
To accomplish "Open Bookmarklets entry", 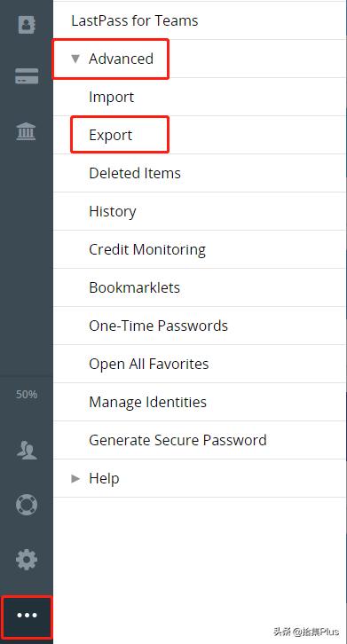I will (200, 287).
